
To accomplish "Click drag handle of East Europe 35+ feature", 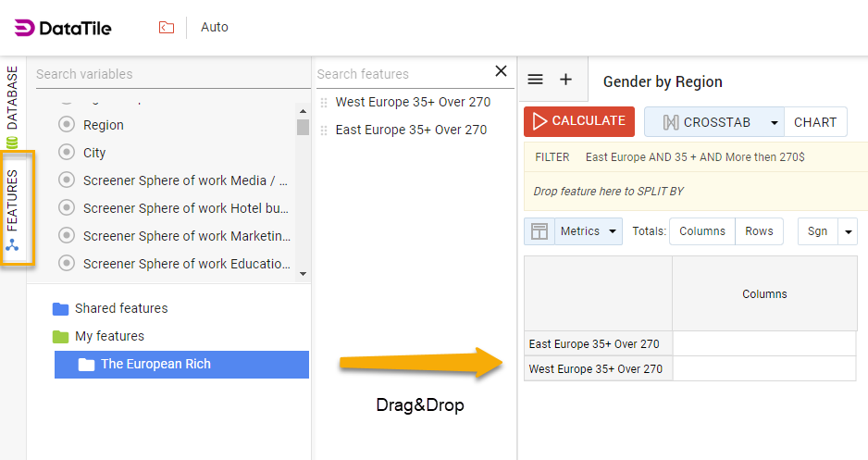I will coord(324,131).
